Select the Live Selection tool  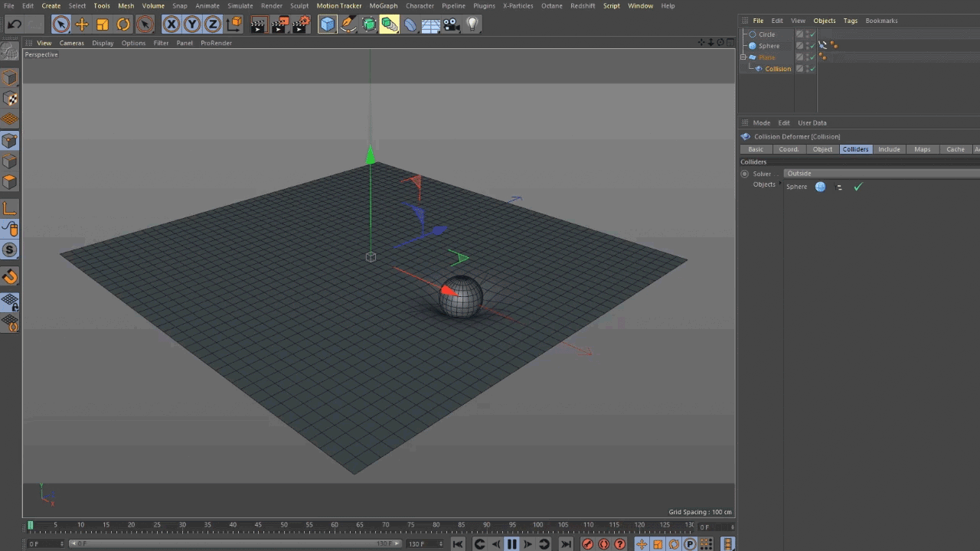click(61, 24)
